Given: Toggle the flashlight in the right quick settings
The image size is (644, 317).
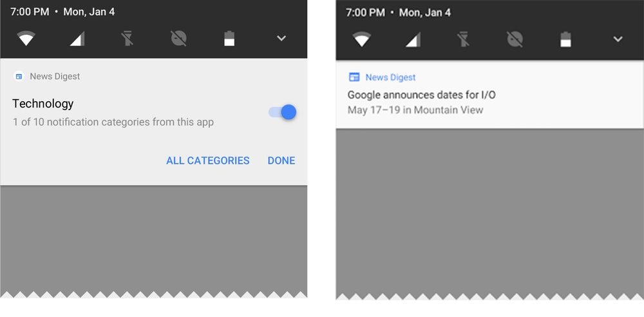Looking at the screenshot, I should pos(464,40).
